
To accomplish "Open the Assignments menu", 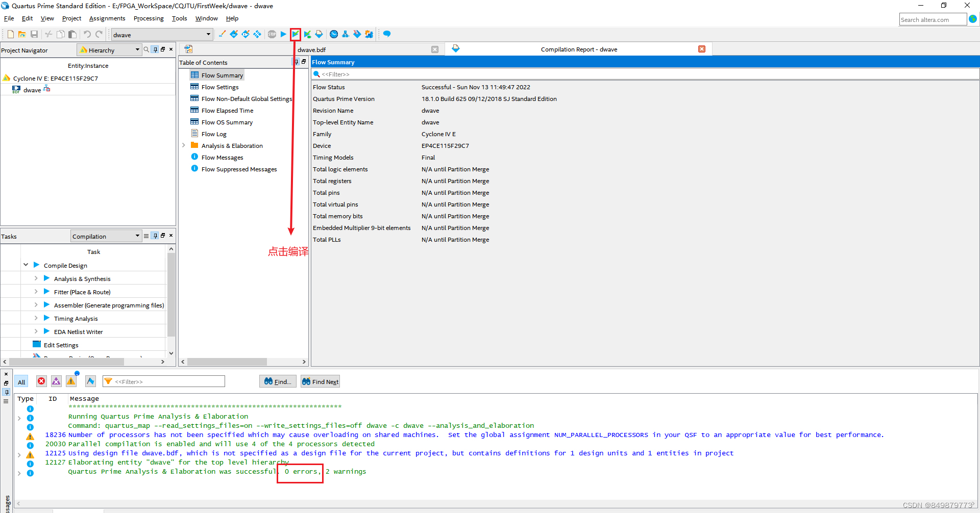I will point(107,18).
